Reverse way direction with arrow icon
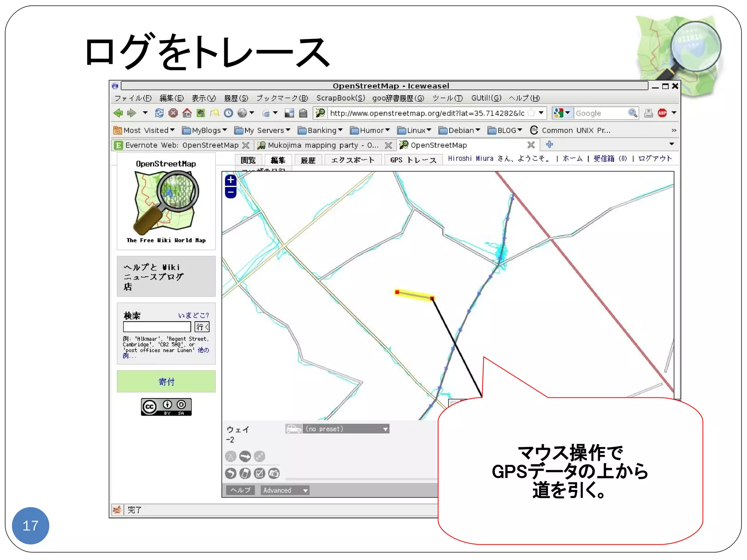The width and height of the screenshot is (747, 560). coord(245,456)
